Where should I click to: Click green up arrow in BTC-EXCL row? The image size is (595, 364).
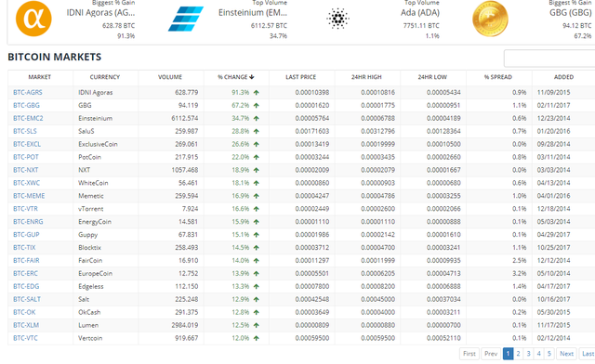[x=257, y=144]
